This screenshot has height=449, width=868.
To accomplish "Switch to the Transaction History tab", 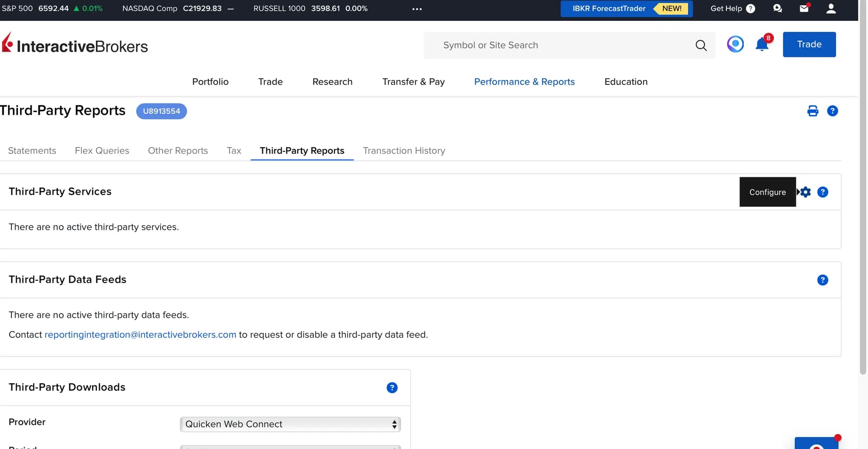I will coord(404,151).
